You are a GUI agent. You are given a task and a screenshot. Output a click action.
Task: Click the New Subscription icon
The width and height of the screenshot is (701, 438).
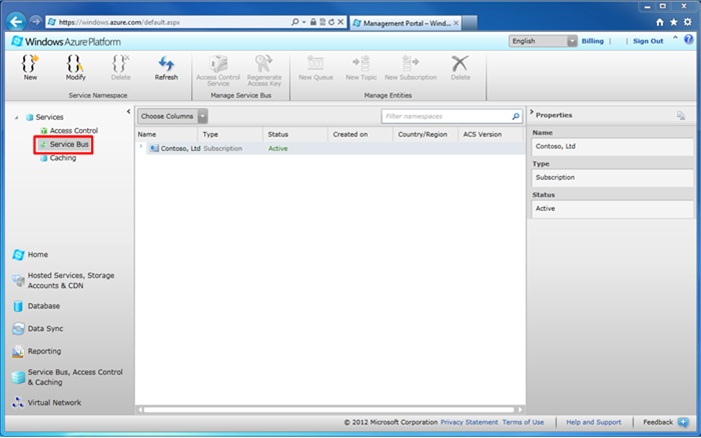tap(411, 66)
